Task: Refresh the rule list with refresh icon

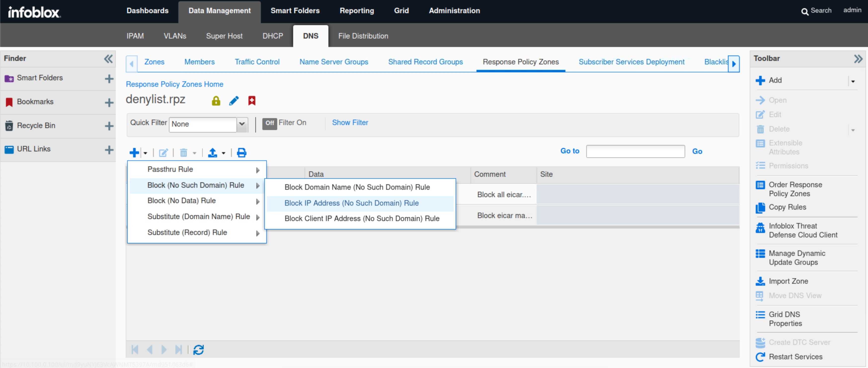Action: point(198,350)
